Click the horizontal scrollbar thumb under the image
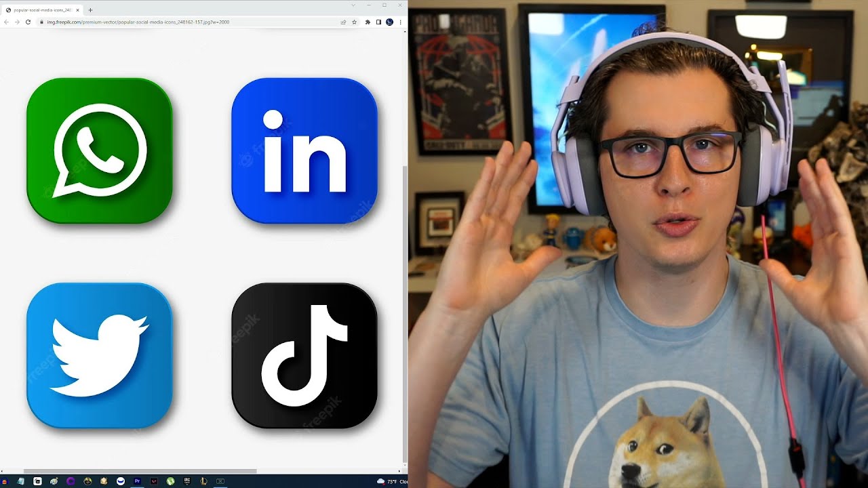Image resolution: width=868 pixels, height=488 pixels. coord(140,471)
